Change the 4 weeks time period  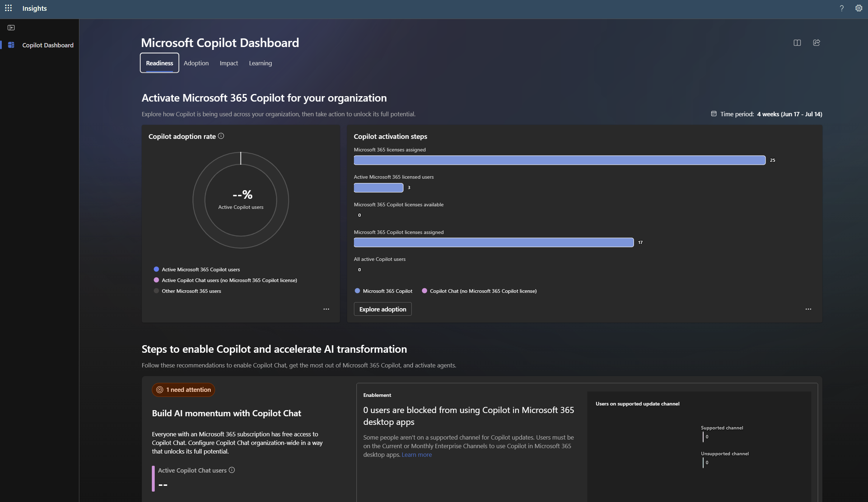pyautogui.click(x=789, y=114)
